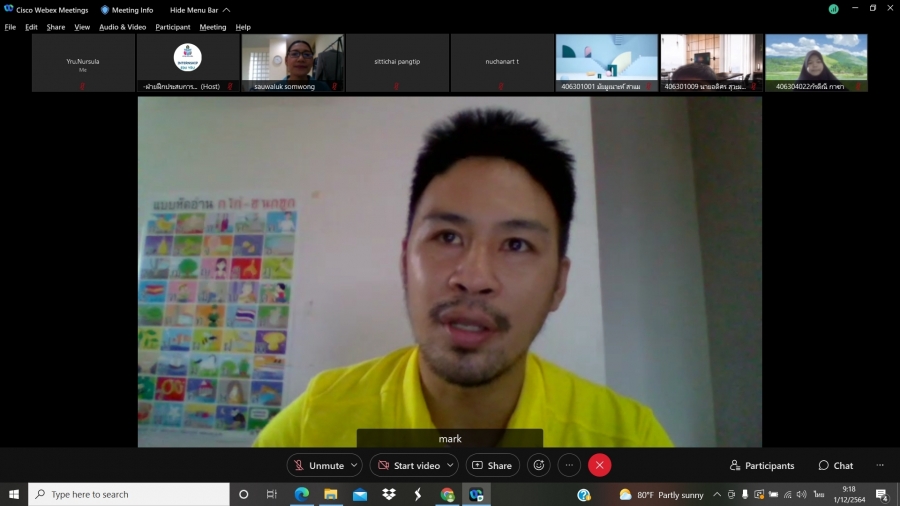This screenshot has height=506, width=900.
Task: Unmute your microphone
Action: click(x=317, y=465)
